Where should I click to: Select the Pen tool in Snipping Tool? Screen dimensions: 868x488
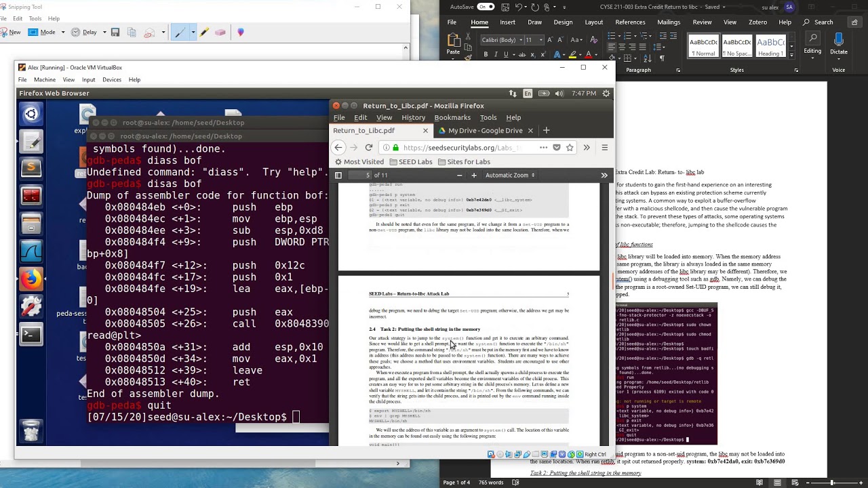point(180,32)
